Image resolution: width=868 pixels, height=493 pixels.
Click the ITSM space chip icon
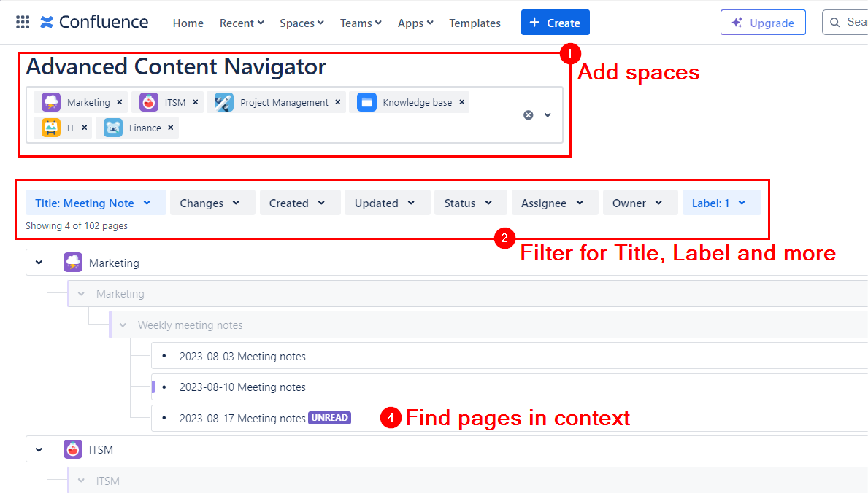click(x=148, y=102)
